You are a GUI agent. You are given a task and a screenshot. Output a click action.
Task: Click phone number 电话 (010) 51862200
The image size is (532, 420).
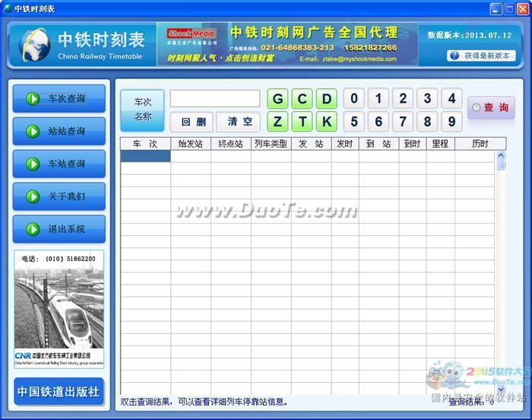(x=59, y=259)
